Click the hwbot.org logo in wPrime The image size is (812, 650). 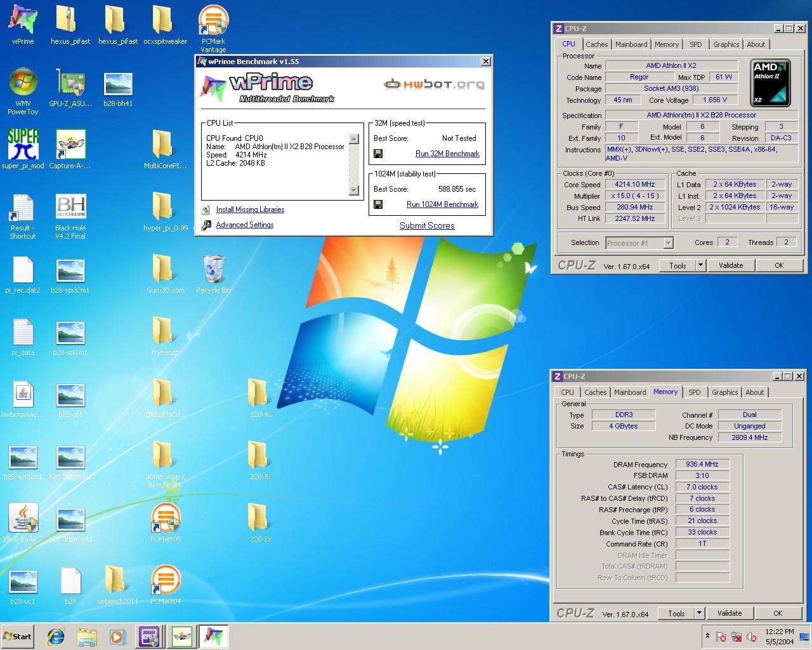click(x=434, y=84)
